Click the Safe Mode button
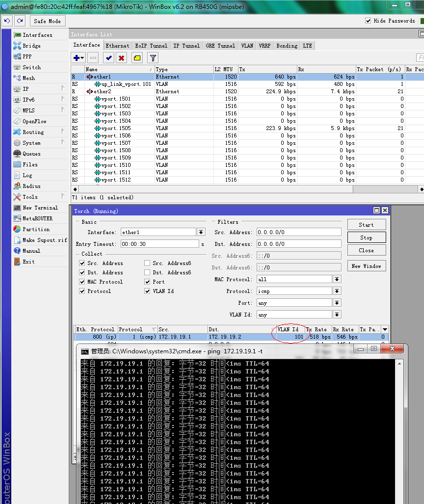This screenshot has width=424, height=504. 47,21
